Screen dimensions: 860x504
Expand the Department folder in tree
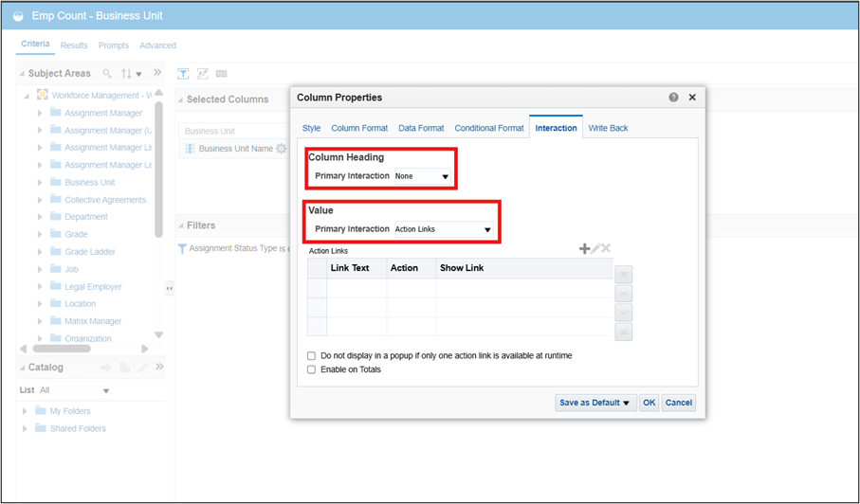(40, 217)
